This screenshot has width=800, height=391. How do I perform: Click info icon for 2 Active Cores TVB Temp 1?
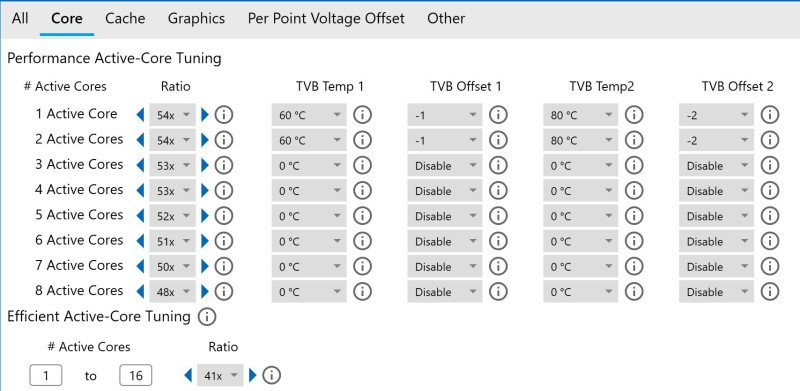[362, 140]
